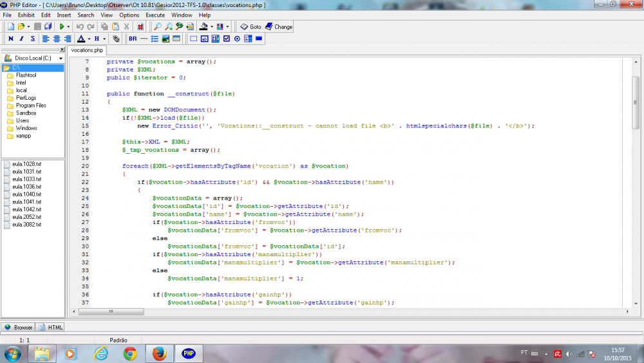Click the print preview icon in toolbar
Screen dimensions: 644x363
pyautogui.click(x=190, y=26)
